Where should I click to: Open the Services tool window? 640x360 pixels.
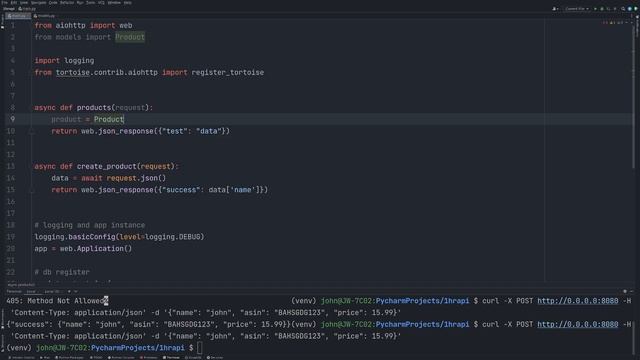pyautogui.click(x=215, y=358)
